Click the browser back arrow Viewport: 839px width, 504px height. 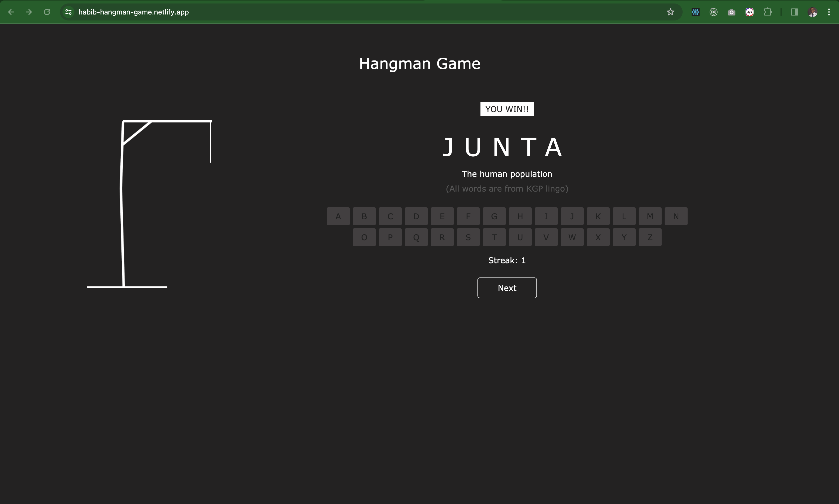(x=11, y=12)
